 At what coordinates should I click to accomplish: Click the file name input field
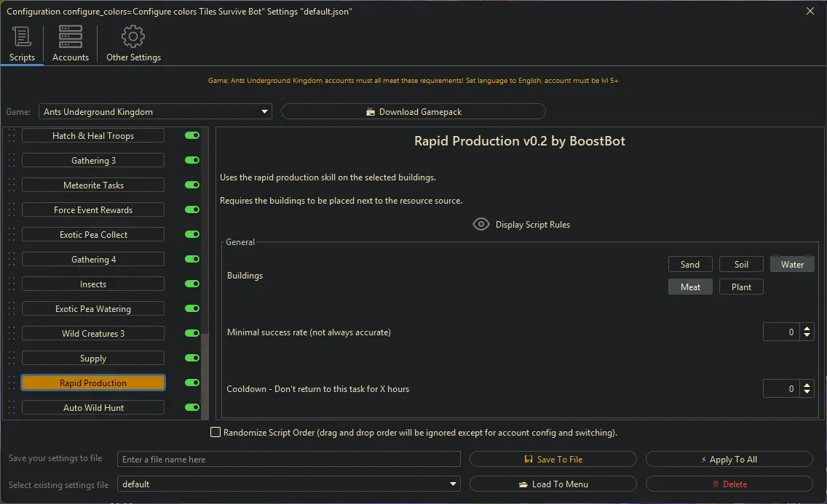pyautogui.click(x=289, y=460)
